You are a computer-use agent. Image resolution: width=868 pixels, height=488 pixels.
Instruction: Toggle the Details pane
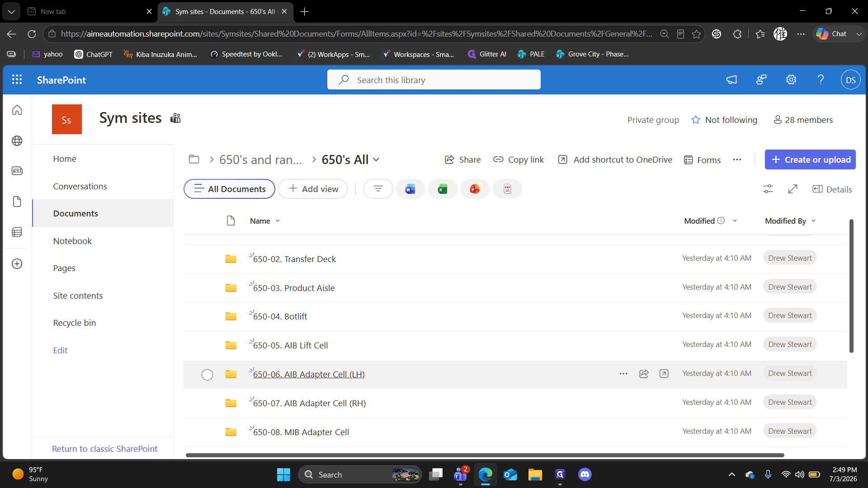pos(832,189)
